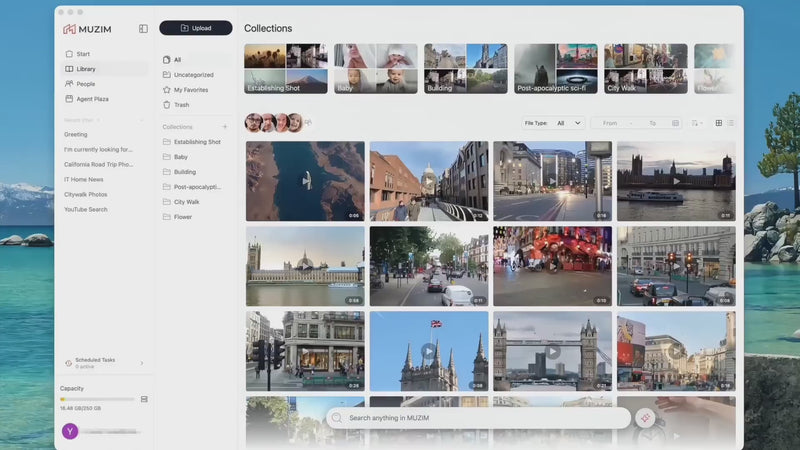Collapse the sidebar with the panel icon
800x450 pixels.
point(143,29)
